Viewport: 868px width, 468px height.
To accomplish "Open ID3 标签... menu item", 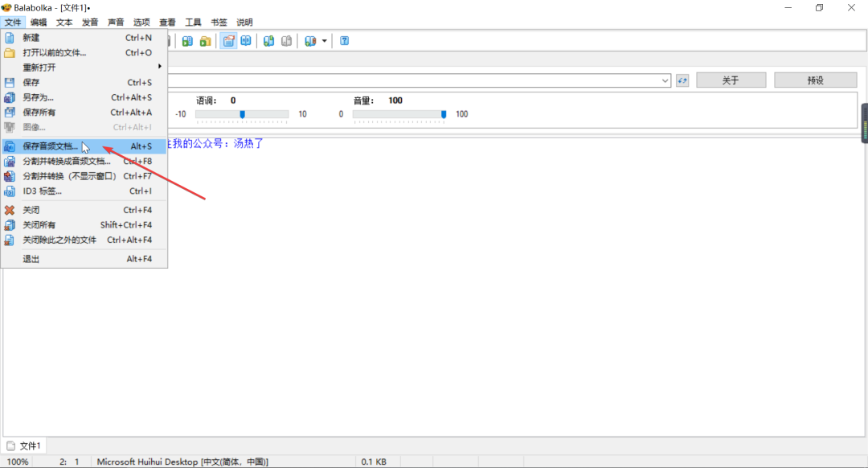I will coord(84,191).
